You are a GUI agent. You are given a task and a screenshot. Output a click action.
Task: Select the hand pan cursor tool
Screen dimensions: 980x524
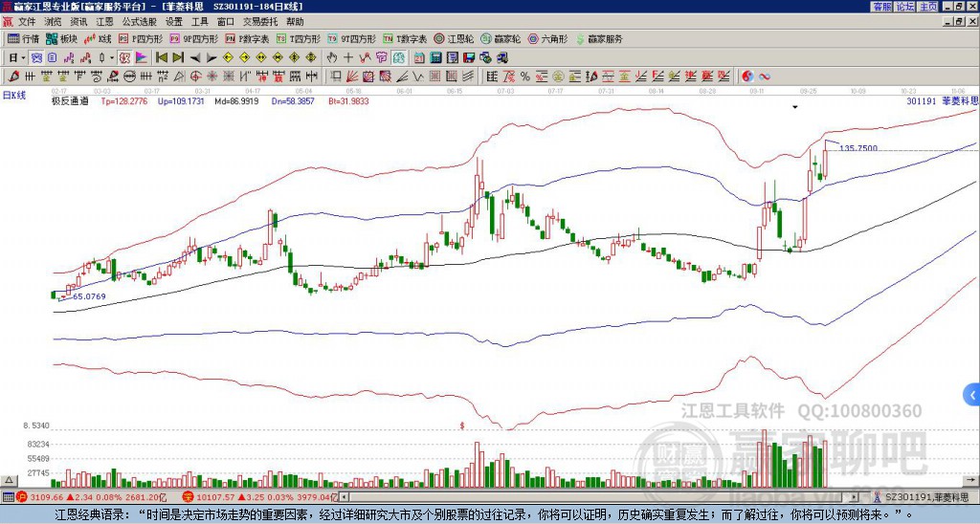pyautogui.click(x=332, y=58)
